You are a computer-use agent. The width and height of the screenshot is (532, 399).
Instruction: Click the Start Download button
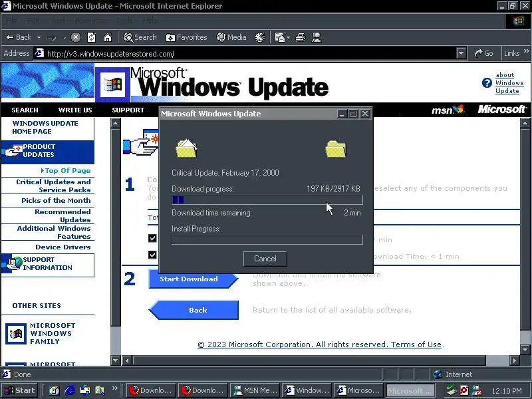click(193, 279)
